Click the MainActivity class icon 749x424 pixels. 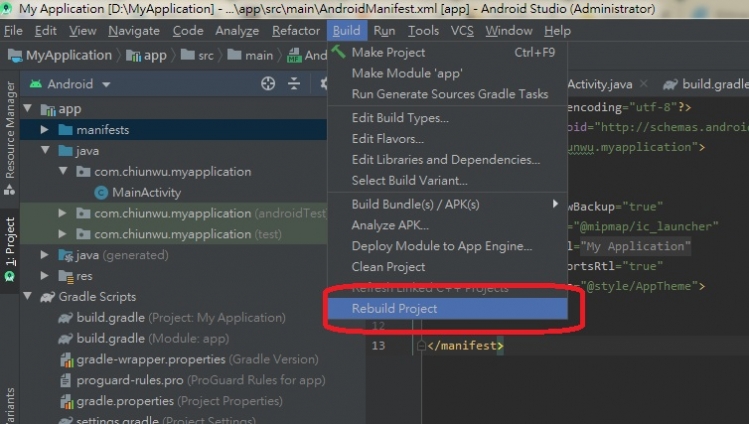tap(101, 192)
